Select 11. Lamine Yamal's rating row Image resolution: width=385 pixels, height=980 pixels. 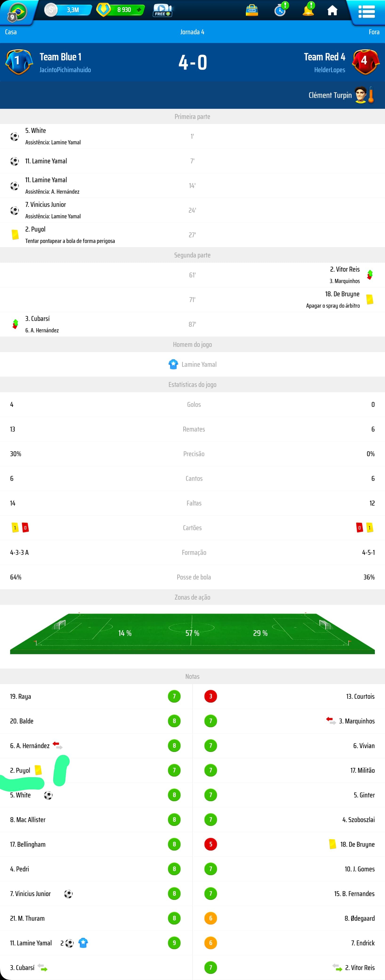(96, 943)
